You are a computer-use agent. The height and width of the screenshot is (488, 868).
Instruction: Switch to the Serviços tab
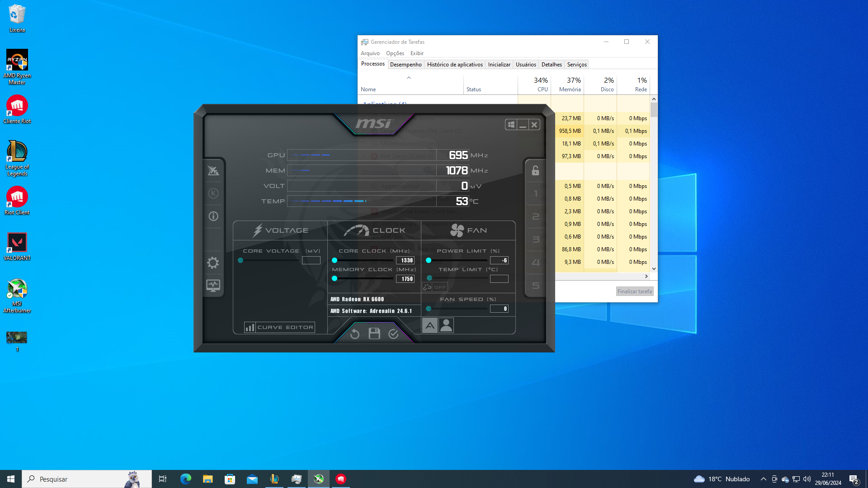click(577, 65)
